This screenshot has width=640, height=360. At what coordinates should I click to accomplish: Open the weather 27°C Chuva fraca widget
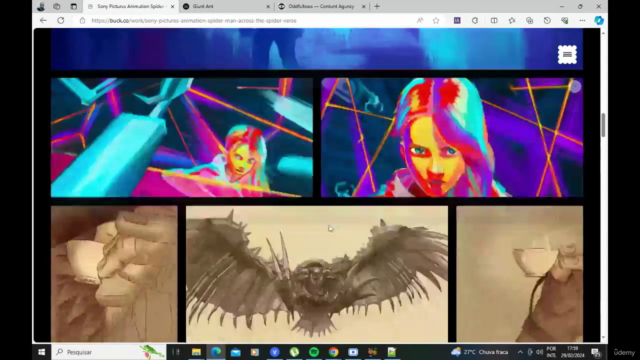coord(480,352)
